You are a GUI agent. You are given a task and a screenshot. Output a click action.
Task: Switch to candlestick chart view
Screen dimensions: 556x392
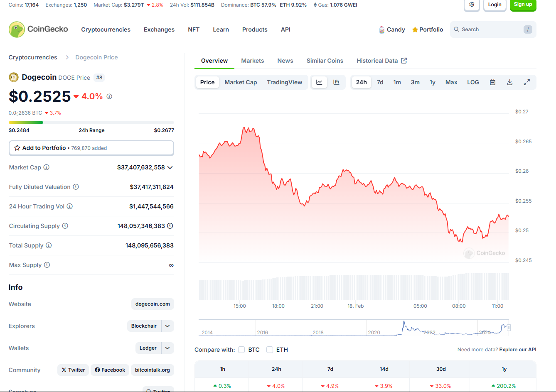pyautogui.click(x=336, y=82)
